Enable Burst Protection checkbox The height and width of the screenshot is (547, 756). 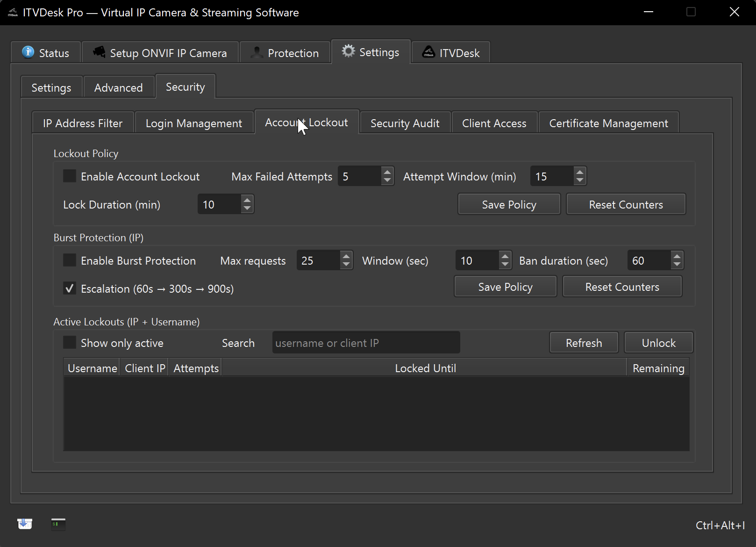click(x=70, y=260)
